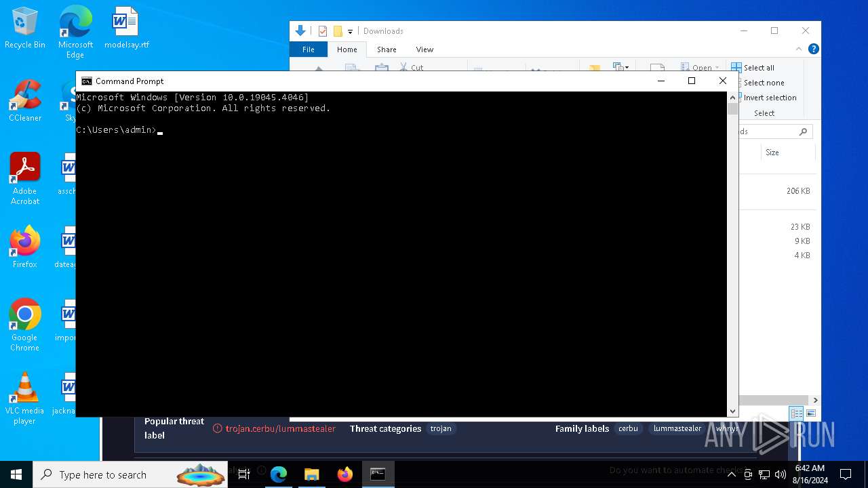Select Command Prompt taskbar button
This screenshot has height=488, width=868.
pos(378,474)
